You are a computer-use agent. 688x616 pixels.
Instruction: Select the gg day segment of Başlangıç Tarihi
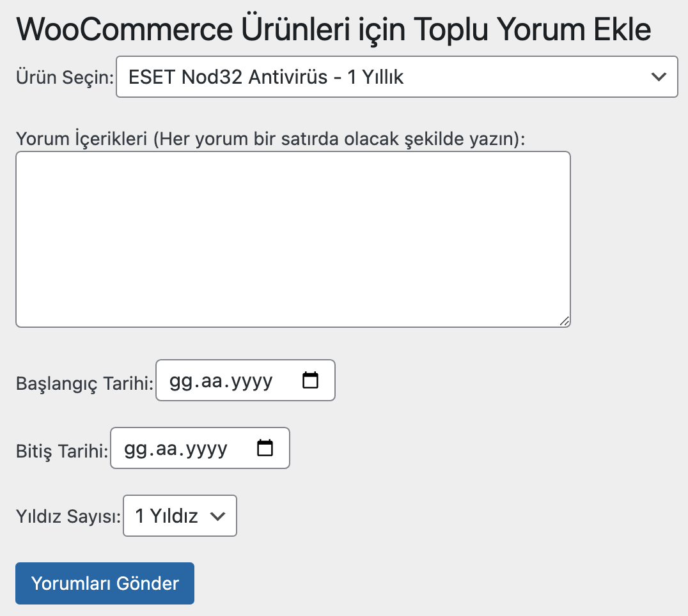click(181, 381)
